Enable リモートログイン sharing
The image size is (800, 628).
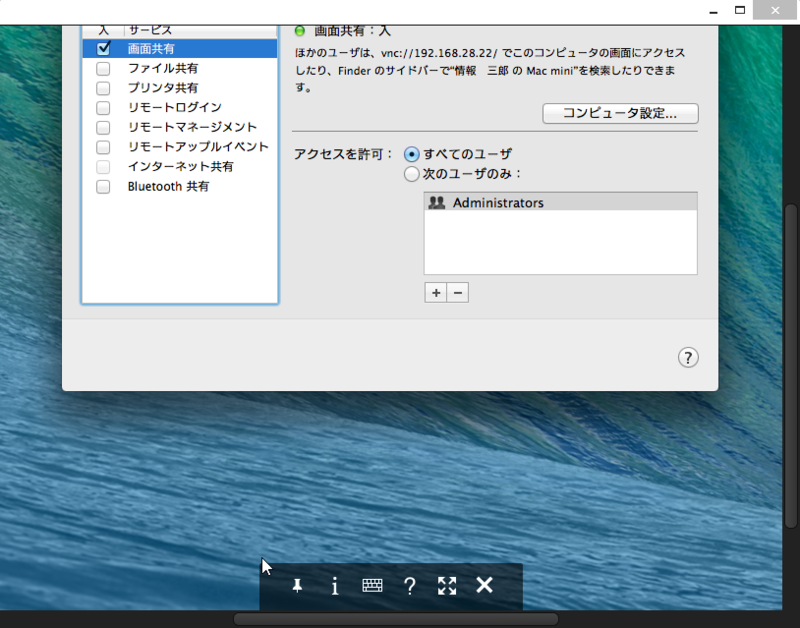pos(103,106)
